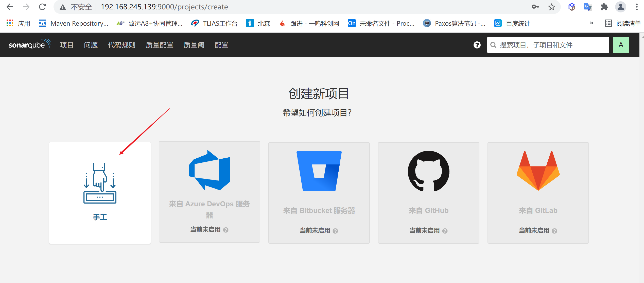Bookmark this page with the star icon

(x=551, y=7)
